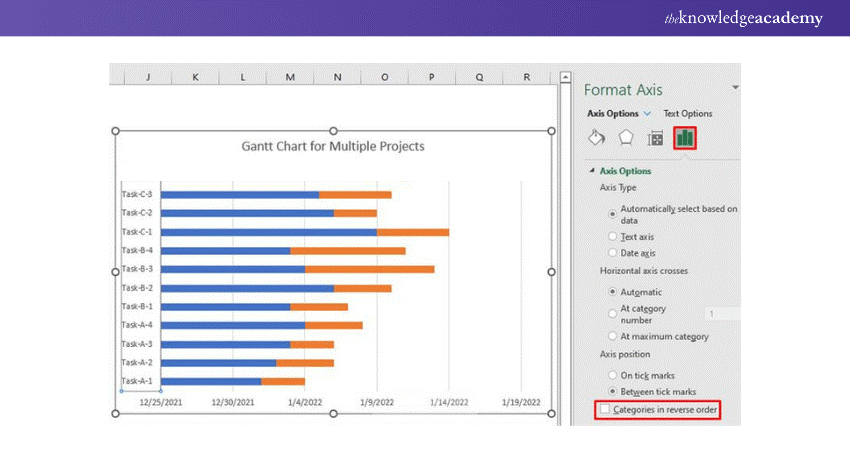Viewport: 850px width, 450px height.
Task: Open the Axis Options dropdown arrow
Action: pyautogui.click(x=647, y=114)
